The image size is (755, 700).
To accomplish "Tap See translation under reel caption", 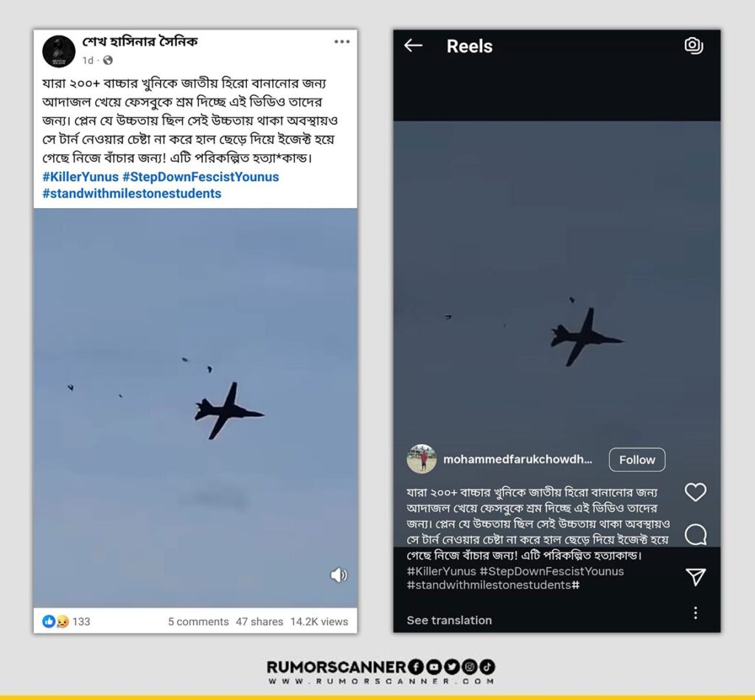I will tap(449, 620).
